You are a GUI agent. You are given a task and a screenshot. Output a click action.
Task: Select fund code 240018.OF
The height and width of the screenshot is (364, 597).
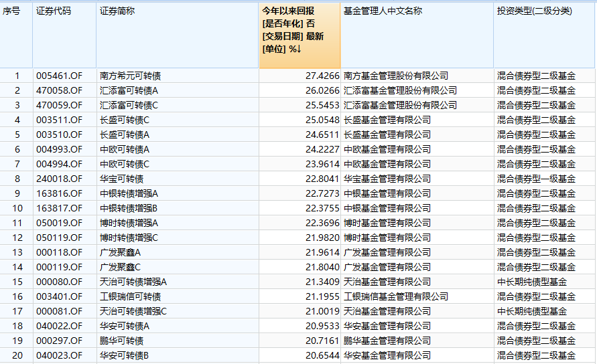click(59, 179)
